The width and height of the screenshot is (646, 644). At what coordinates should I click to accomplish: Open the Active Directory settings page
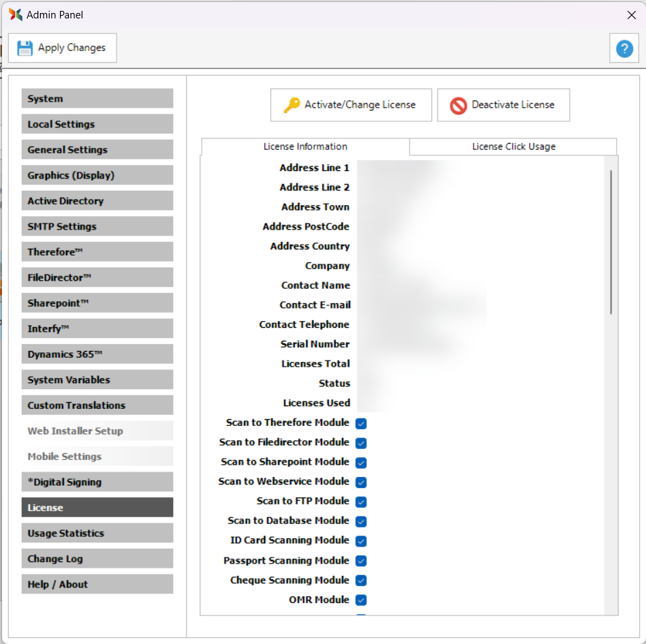tap(97, 201)
